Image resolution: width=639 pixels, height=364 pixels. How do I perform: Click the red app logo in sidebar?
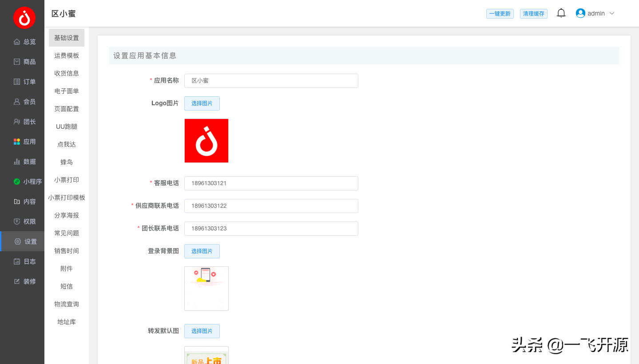[x=24, y=18]
